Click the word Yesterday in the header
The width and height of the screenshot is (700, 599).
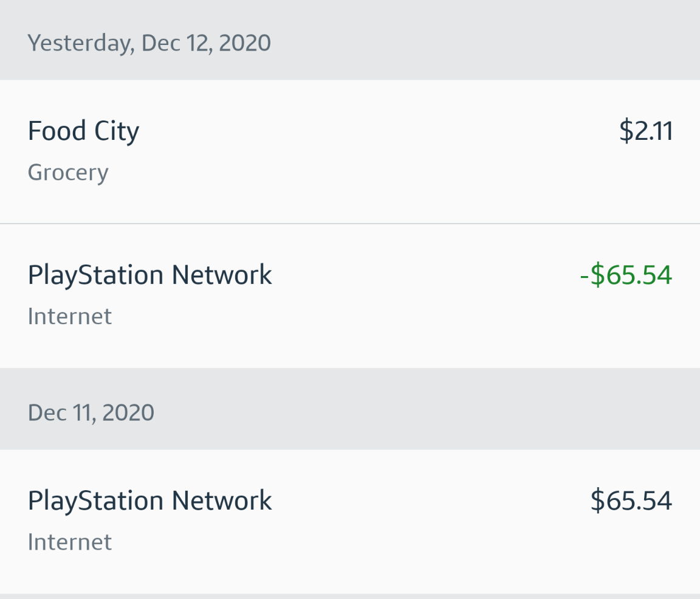point(81,43)
